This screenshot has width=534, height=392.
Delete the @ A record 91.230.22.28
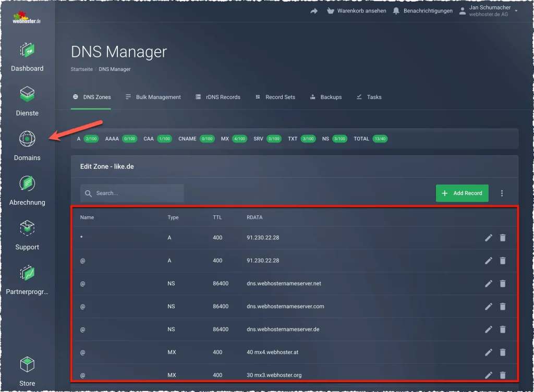click(502, 261)
